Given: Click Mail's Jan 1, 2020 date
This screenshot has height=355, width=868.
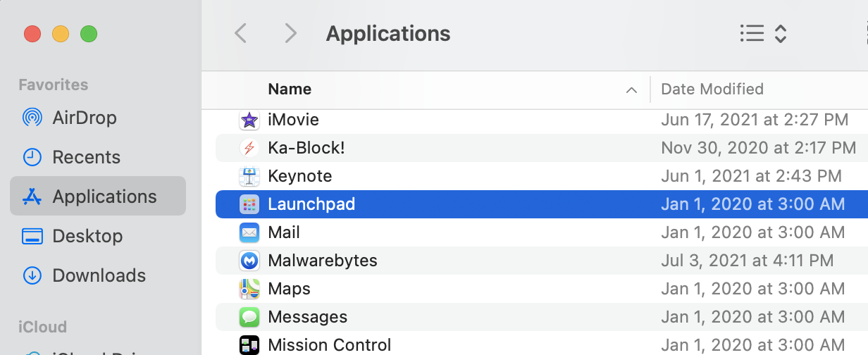Looking at the screenshot, I should [752, 232].
